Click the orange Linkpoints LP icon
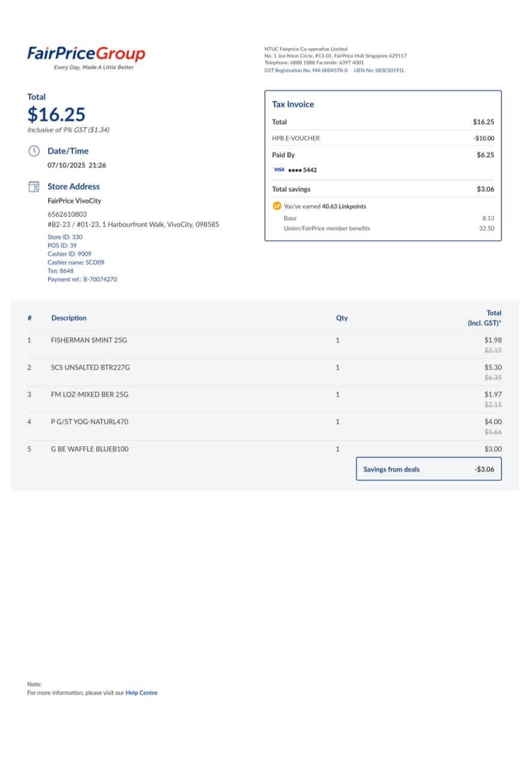Image resolution: width=532 pixels, height=769 pixels. [x=276, y=206]
